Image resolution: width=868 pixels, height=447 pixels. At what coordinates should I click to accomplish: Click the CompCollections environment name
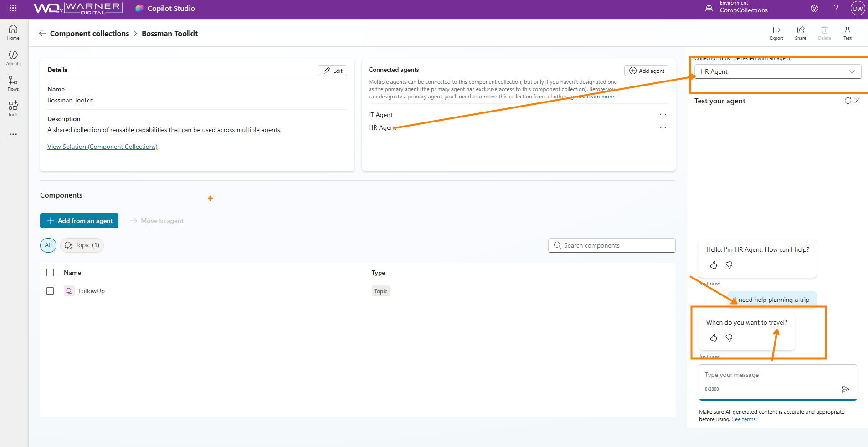click(x=744, y=10)
